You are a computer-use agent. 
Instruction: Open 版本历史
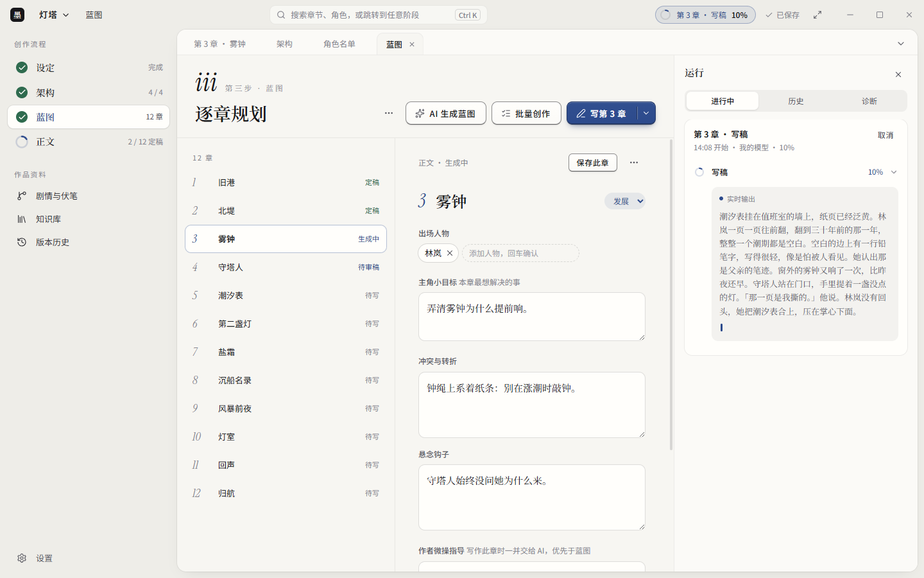[89, 242]
